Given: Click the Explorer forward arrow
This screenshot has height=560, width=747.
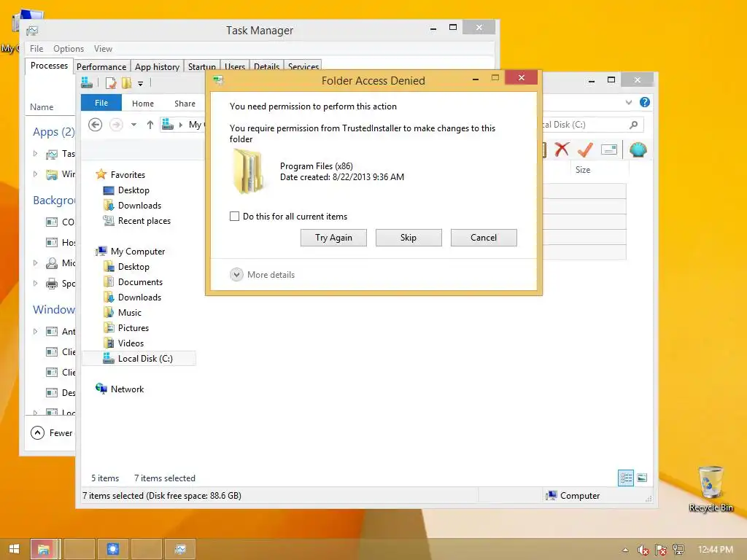Looking at the screenshot, I should click(116, 125).
